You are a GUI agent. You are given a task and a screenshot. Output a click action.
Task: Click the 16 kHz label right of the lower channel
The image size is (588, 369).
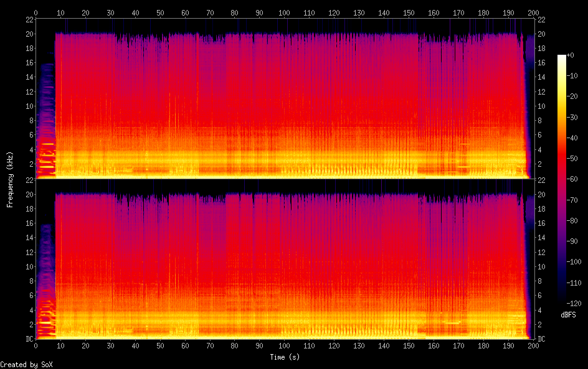click(x=541, y=223)
